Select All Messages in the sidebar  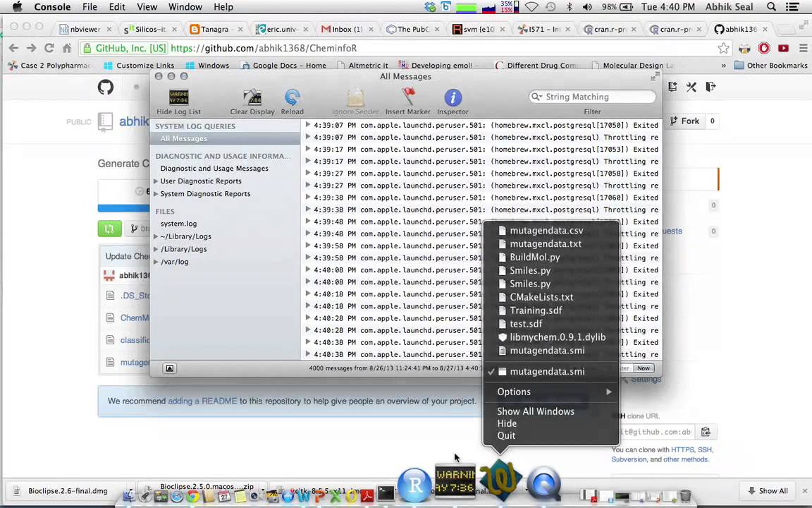tap(225, 138)
